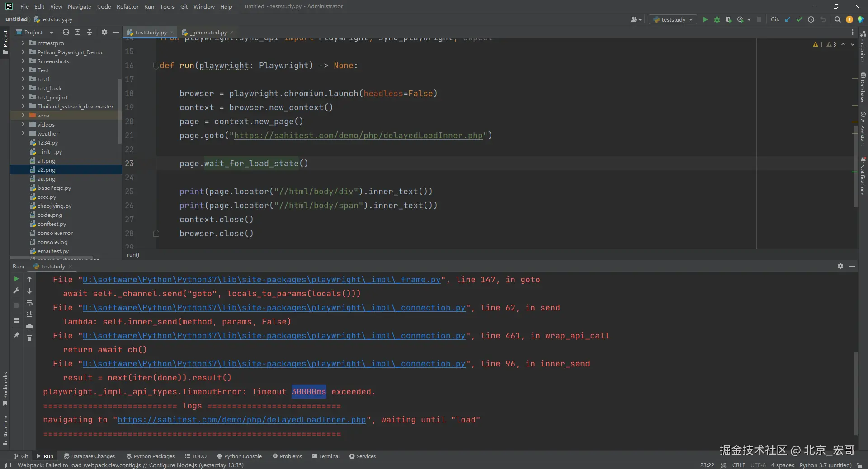The image size is (868, 469).
Task: Expand the weather folder
Action: 23,133
